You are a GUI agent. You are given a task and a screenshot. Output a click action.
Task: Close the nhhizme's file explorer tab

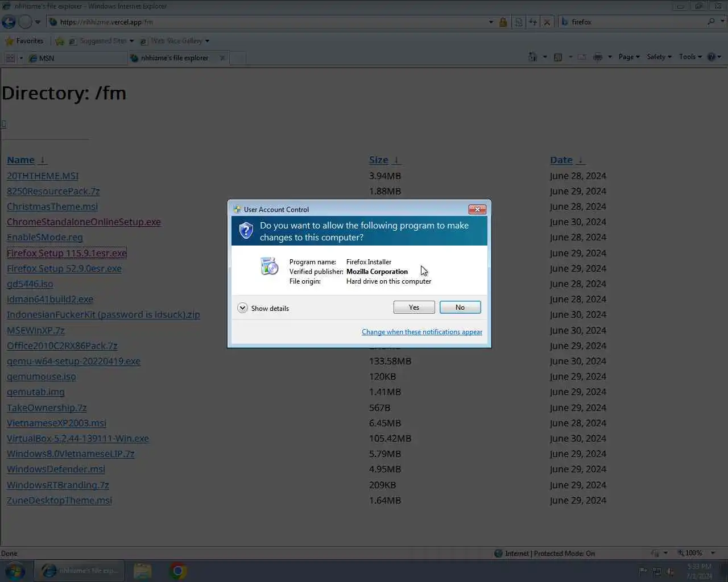pyautogui.click(x=222, y=57)
